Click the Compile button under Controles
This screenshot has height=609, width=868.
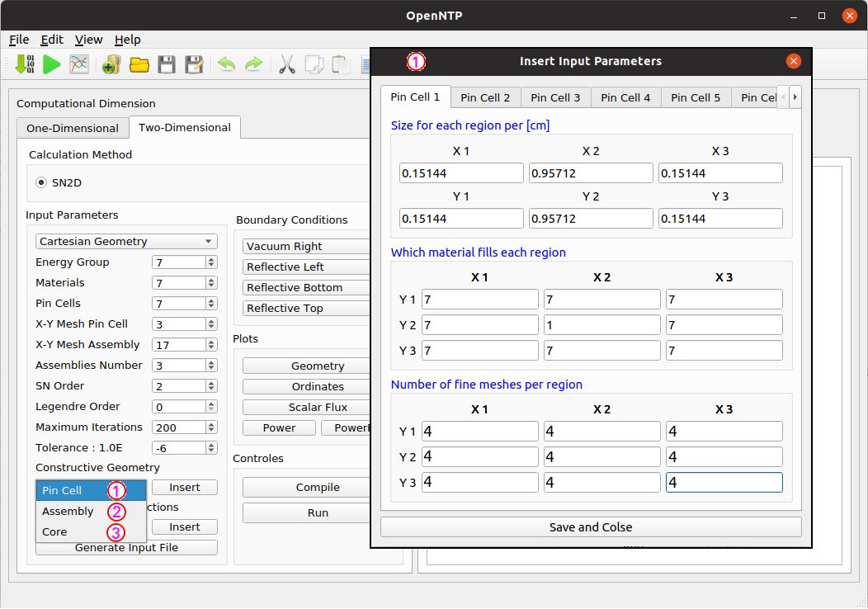(x=306, y=487)
